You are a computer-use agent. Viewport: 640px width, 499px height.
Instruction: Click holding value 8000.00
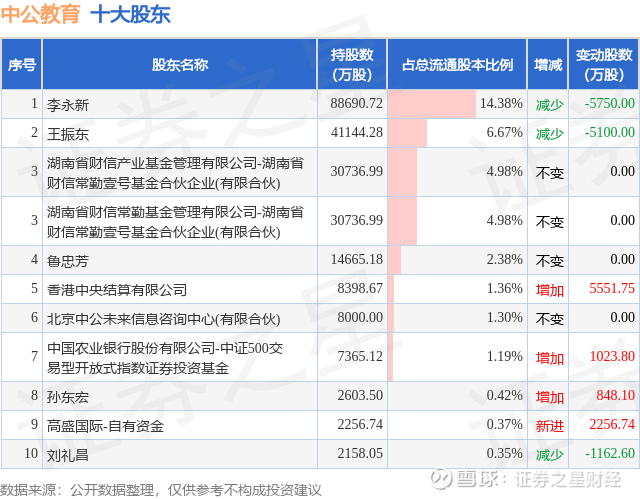tap(360, 317)
